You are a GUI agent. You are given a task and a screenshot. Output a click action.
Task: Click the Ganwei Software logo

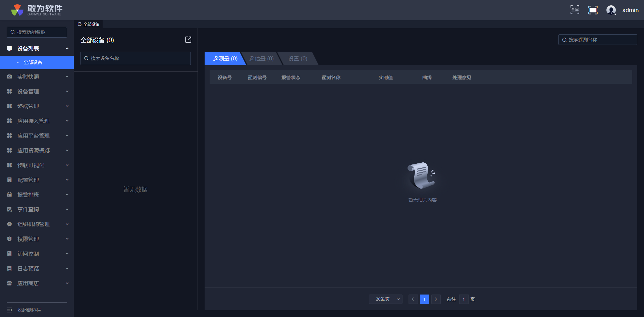(x=37, y=10)
